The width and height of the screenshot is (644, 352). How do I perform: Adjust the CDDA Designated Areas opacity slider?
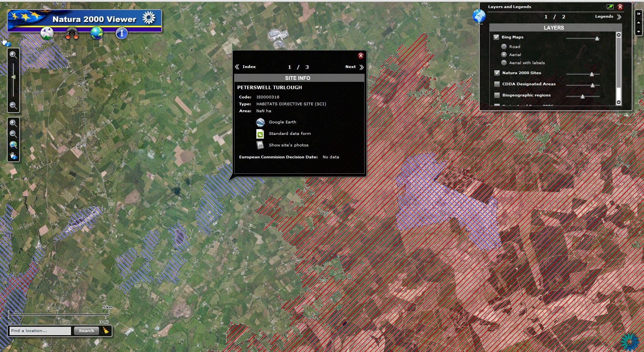(x=592, y=85)
